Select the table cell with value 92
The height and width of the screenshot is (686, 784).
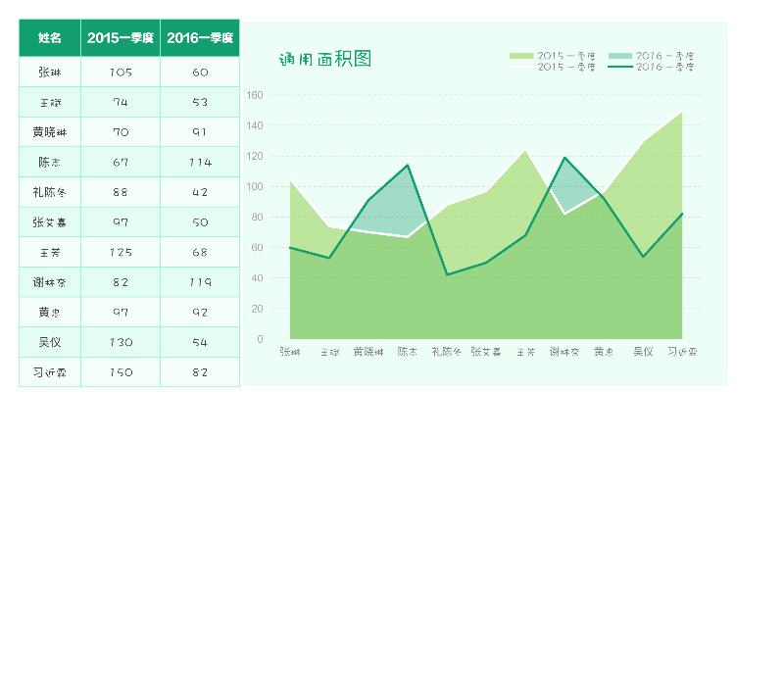coord(200,312)
